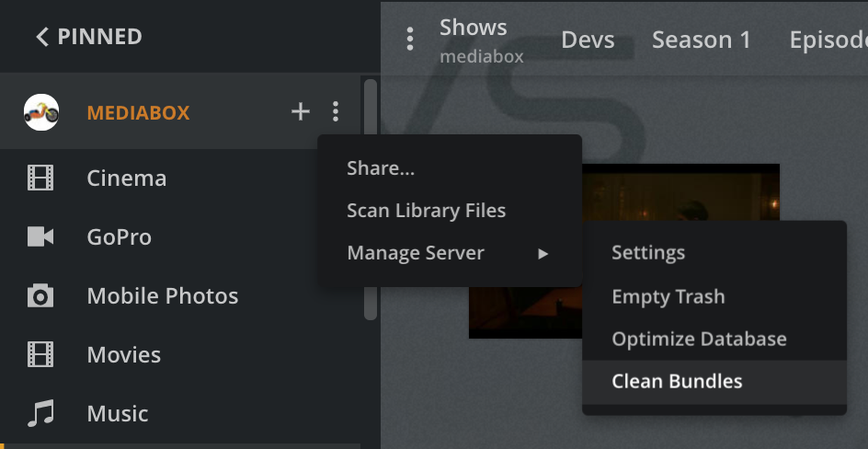Expand the Manage Server submenu arrow
The image size is (868, 449).
tap(543, 253)
